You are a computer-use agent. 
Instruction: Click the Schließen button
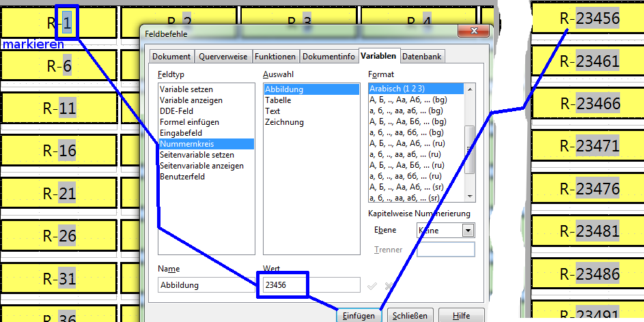410,316
